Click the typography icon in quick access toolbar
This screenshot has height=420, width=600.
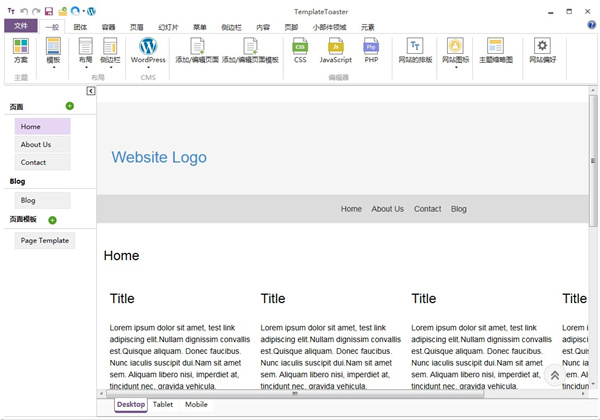(11, 11)
